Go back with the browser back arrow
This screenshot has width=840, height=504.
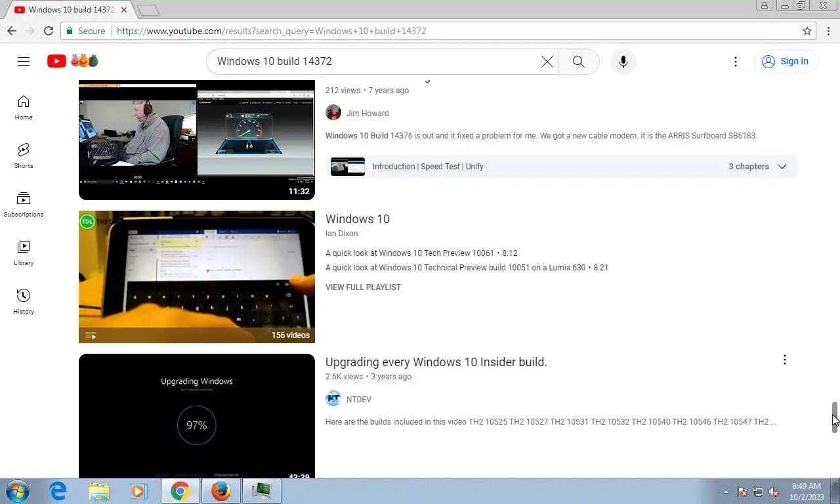12,31
